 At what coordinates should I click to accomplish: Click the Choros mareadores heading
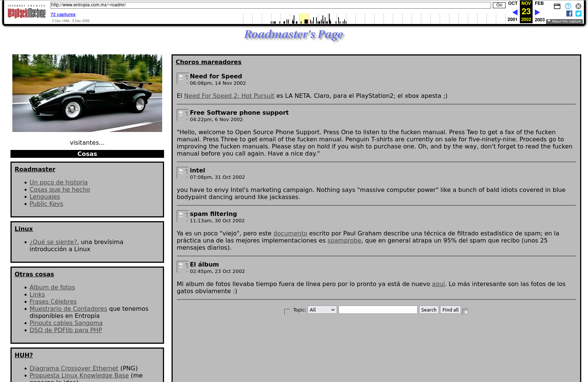point(209,62)
